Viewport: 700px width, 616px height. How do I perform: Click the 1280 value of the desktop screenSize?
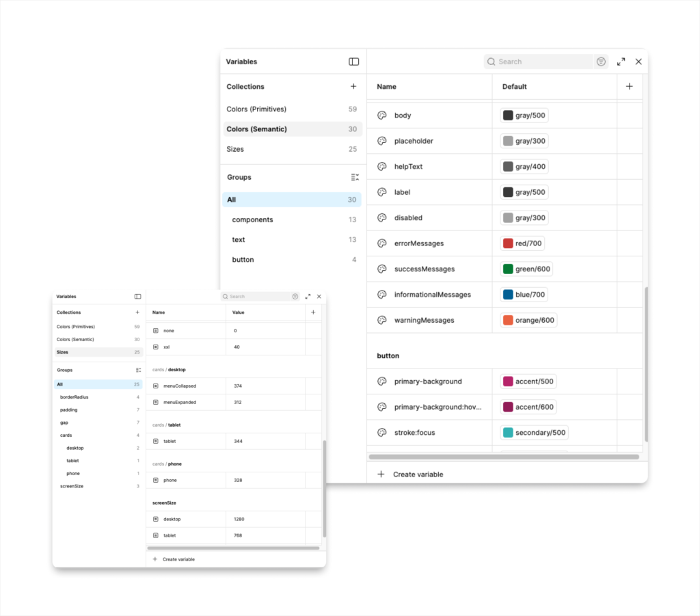pyautogui.click(x=239, y=520)
